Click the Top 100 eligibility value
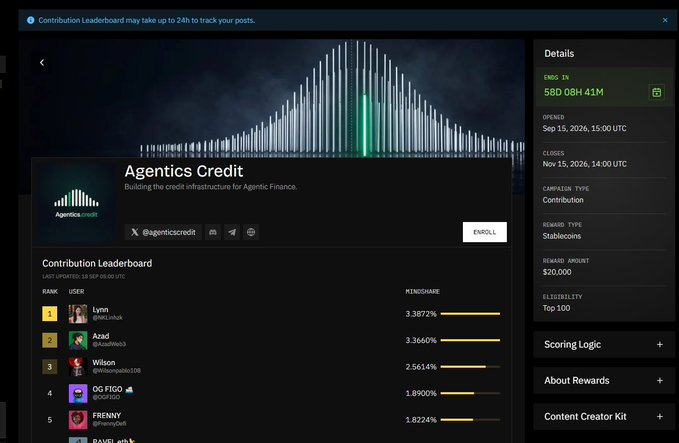Image resolution: width=679 pixels, height=443 pixels. click(556, 308)
